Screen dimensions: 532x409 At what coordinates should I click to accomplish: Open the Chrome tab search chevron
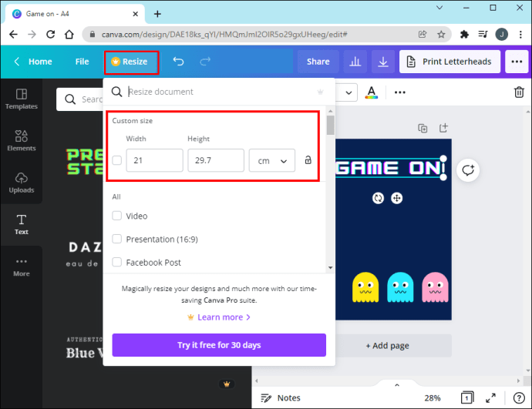(439, 8)
